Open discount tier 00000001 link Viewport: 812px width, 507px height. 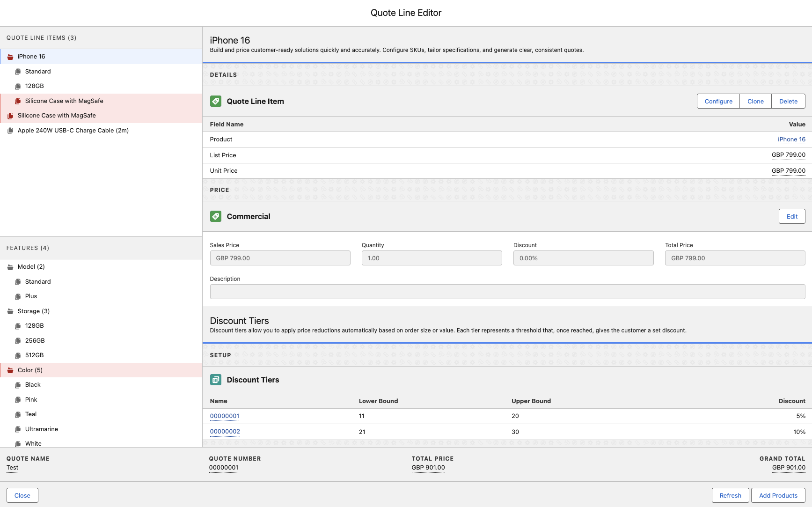coord(225,416)
